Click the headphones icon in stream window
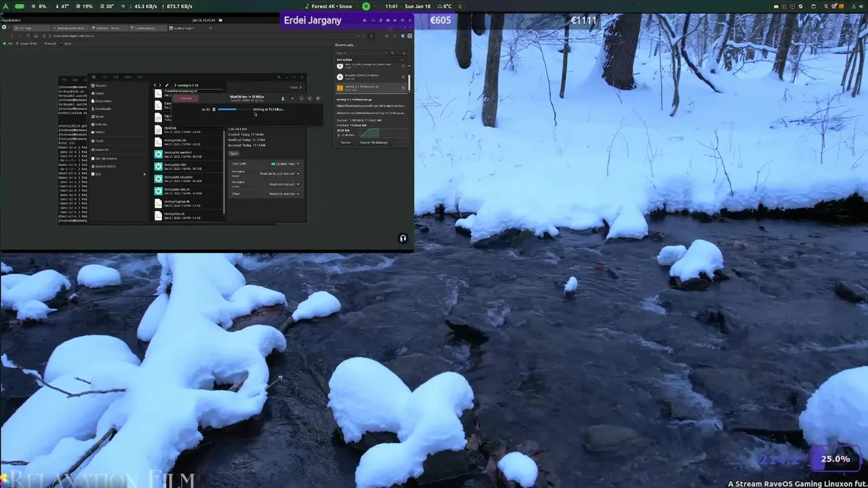 click(x=403, y=238)
